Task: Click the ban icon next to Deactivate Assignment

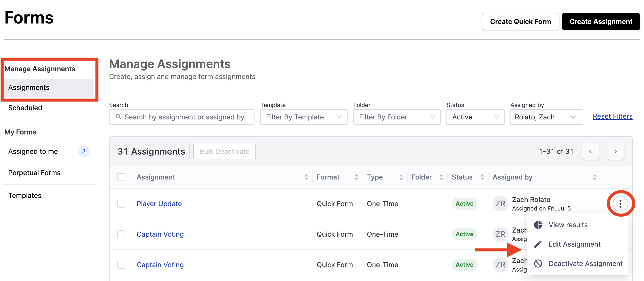Action: [x=538, y=264]
